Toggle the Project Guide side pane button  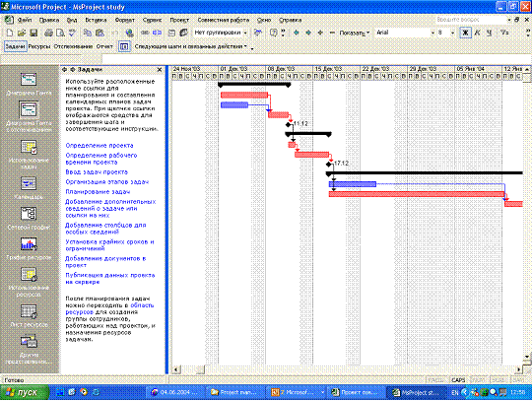pyautogui.click(x=124, y=46)
